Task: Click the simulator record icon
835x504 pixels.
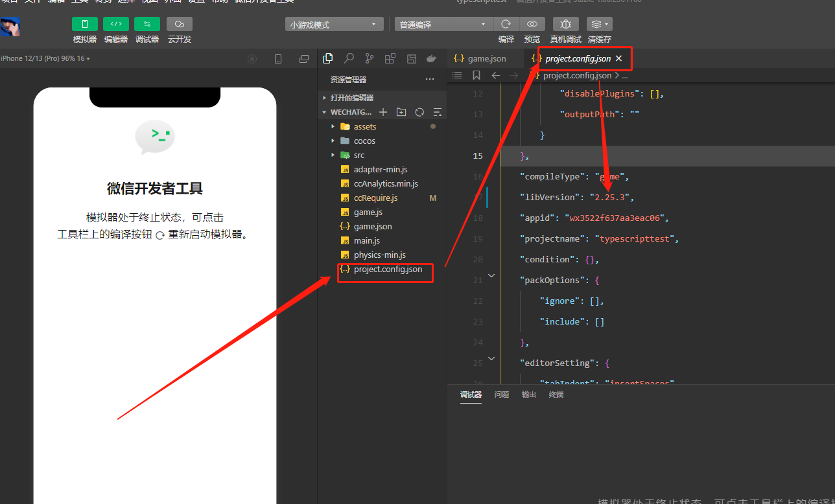Action: (x=252, y=59)
